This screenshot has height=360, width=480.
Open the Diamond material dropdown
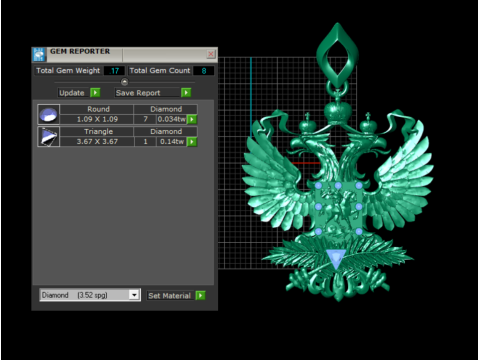134,295
